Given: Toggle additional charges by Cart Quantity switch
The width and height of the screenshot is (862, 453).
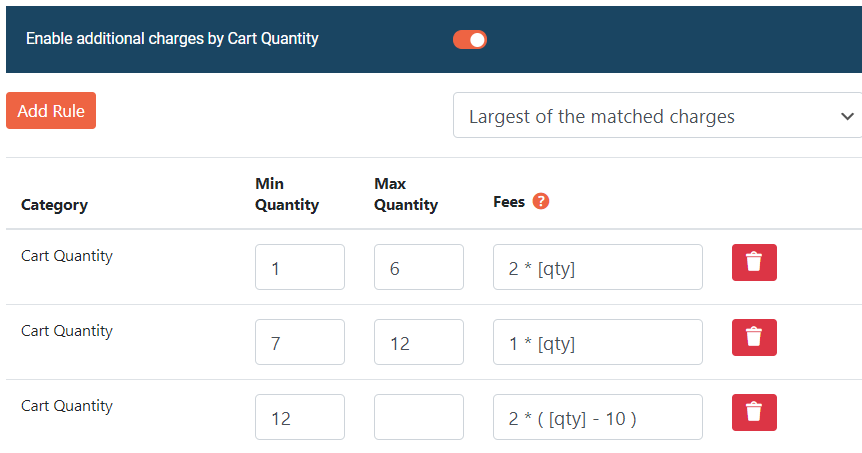Looking at the screenshot, I should [470, 39].
